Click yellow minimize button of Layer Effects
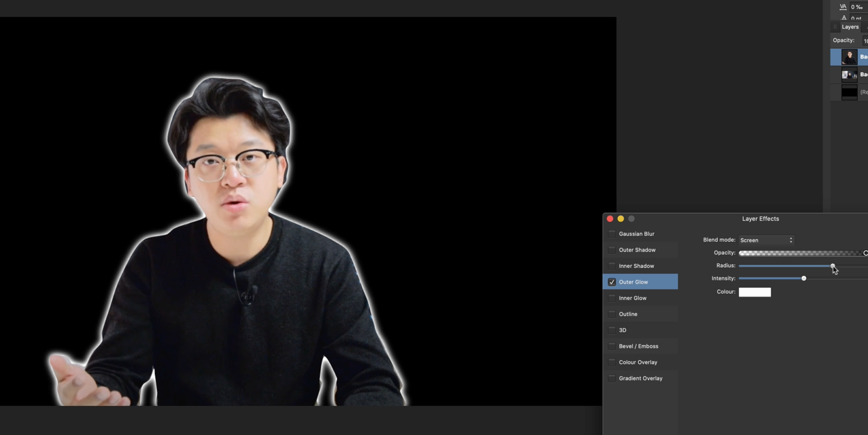 point(621,219)
